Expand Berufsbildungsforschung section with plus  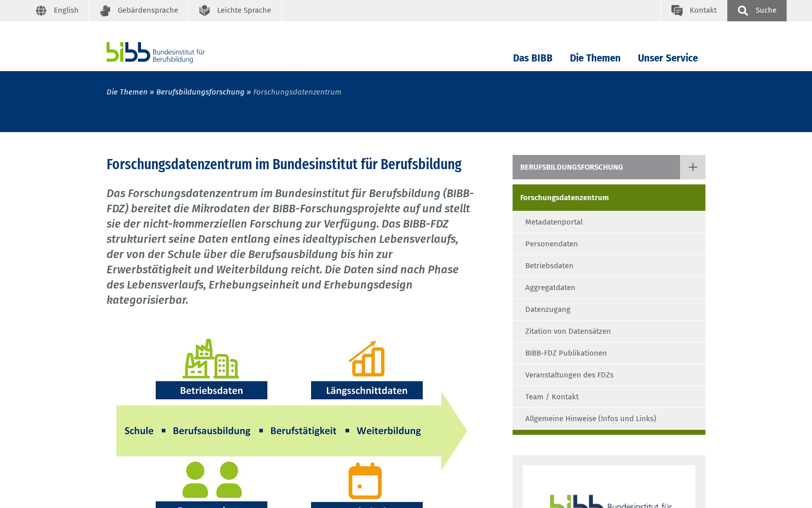coord(693,167)
